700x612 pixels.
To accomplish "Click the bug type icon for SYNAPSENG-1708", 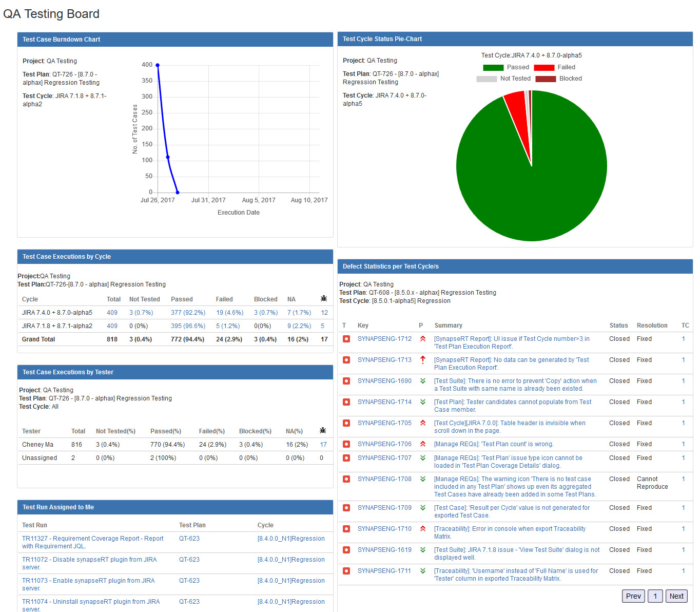I will coord(346,479).
